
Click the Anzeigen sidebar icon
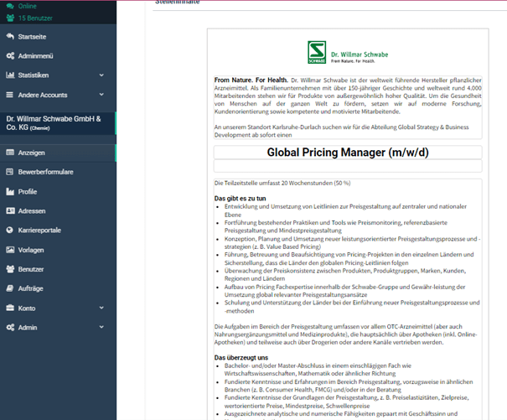(x=10, y=153)
